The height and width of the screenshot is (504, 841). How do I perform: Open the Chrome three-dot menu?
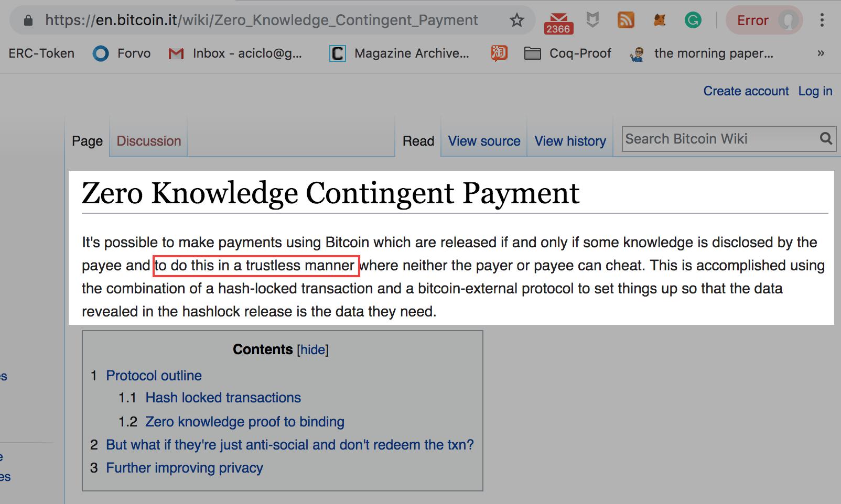[822, 20]
